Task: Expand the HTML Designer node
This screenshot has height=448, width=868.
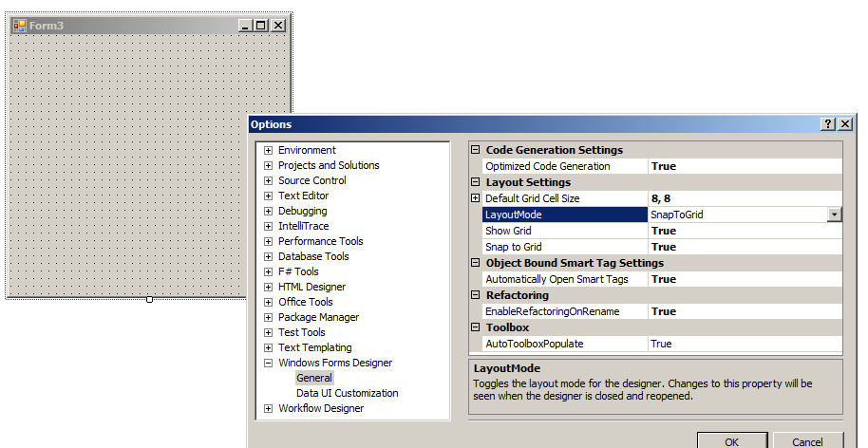Action: [x=269, y=287]
